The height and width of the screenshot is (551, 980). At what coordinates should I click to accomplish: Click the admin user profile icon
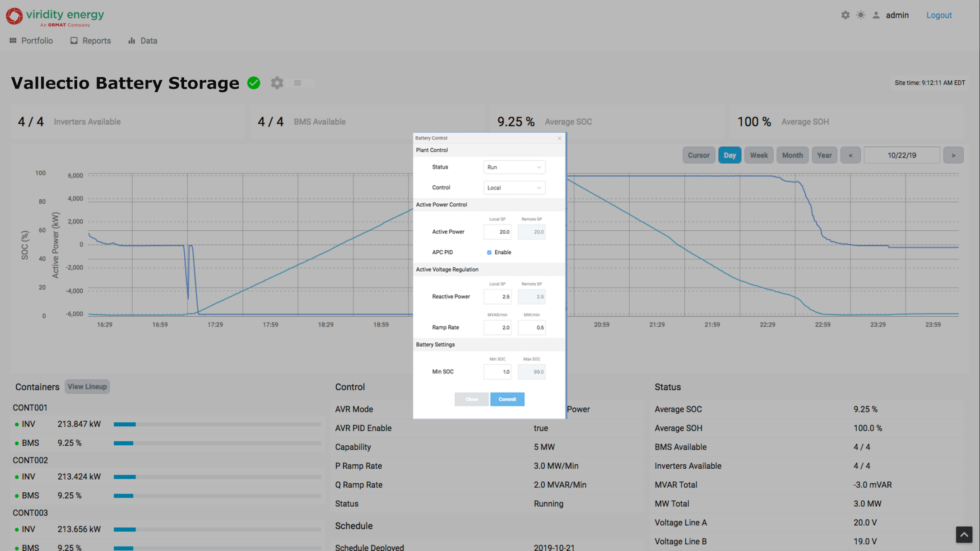pyautogui.click(x=876, y=15)
